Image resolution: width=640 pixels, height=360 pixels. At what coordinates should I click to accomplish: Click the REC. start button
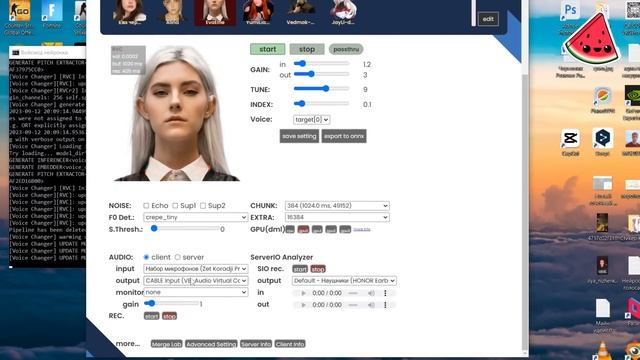[151, 316]
